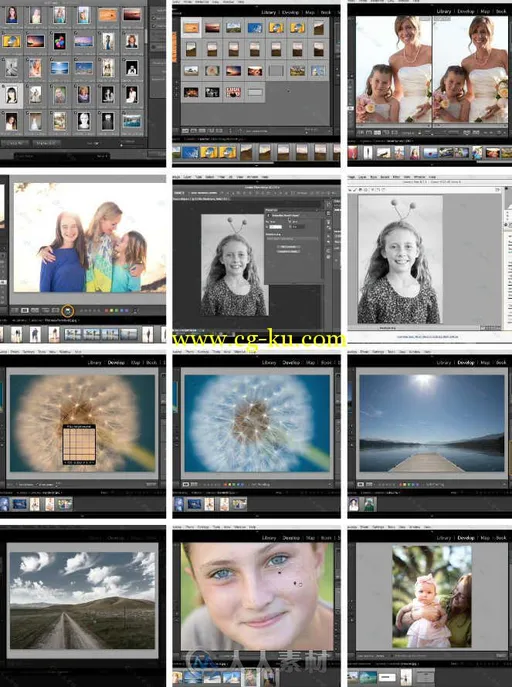Click lower spot-removal pin on girl's cheek
Screen dimensions: 512x687
(295, 583)
